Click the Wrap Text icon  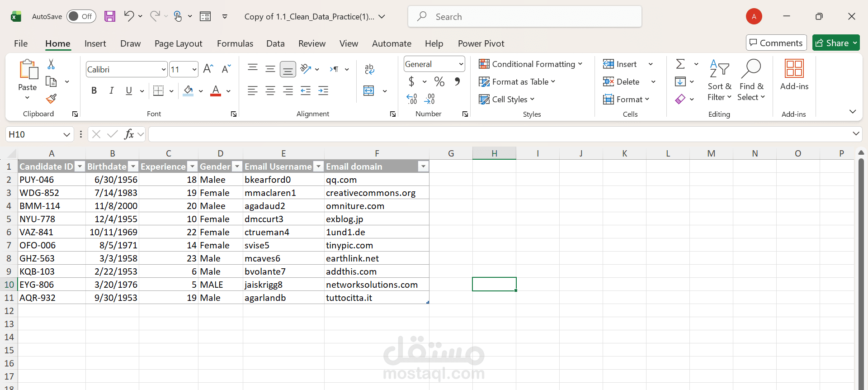(369, 69)
